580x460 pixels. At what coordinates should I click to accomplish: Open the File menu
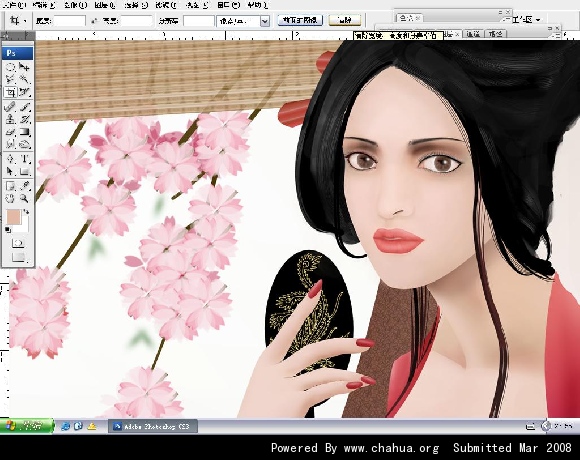click(15, 5)
